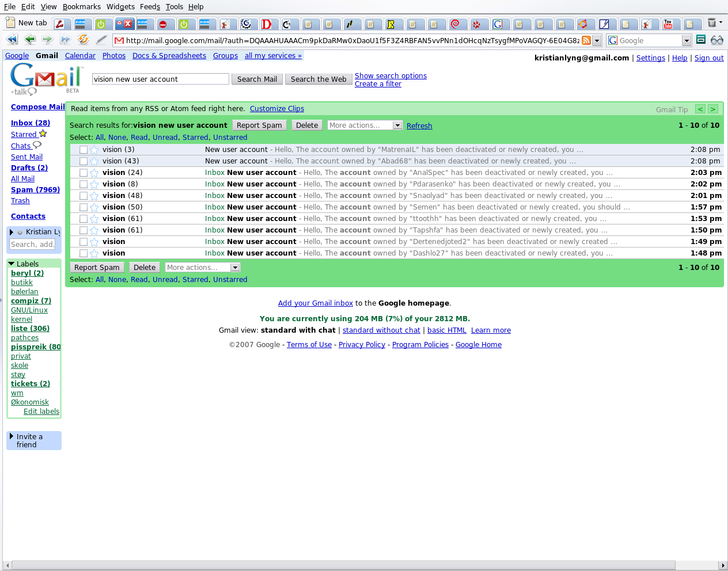Click the green page icon beside the glasses

click(x=701, y=40)
